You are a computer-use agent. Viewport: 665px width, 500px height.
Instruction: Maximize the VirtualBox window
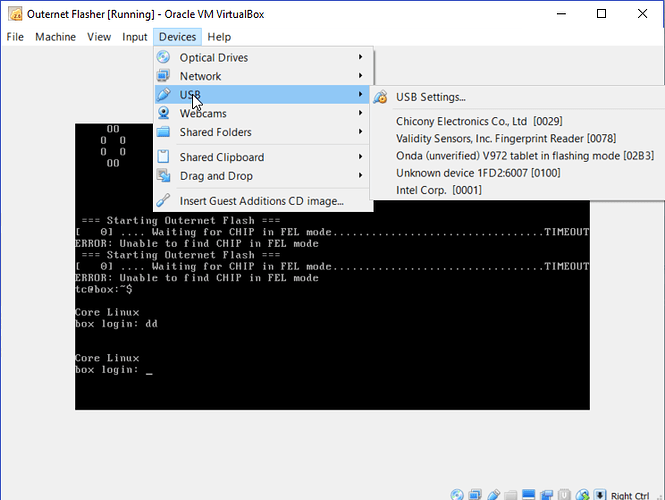pos(601,14)
